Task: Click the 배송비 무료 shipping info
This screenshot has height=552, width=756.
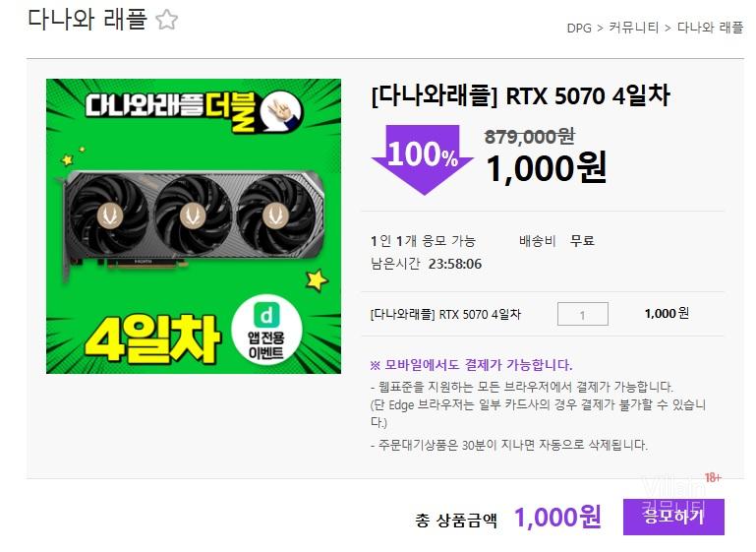Action: tap(556, 240)
